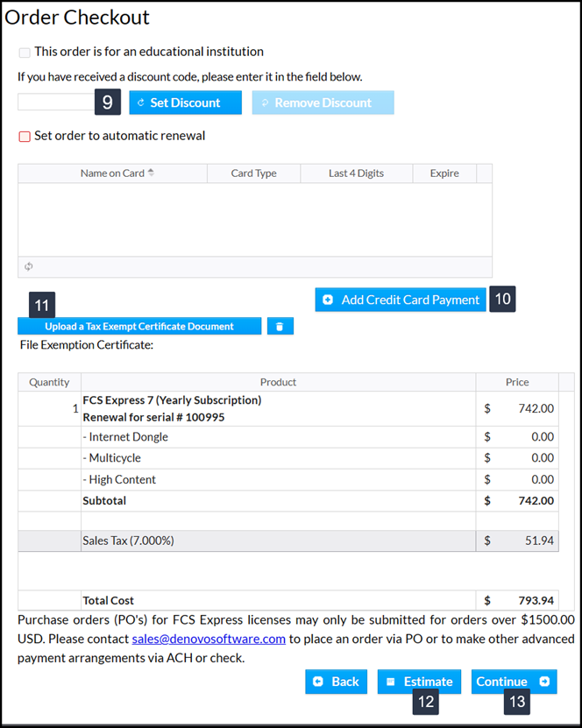Viewport: 582px width, 728px height.
Task: Click the Price column header
Action: (517, 382)
